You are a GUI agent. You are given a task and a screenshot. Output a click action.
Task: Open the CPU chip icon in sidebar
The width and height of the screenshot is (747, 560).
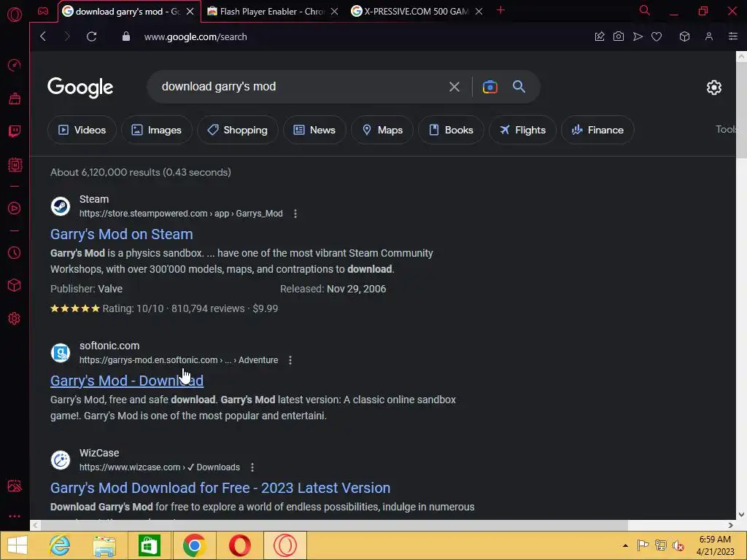click(x=15, y=165)
